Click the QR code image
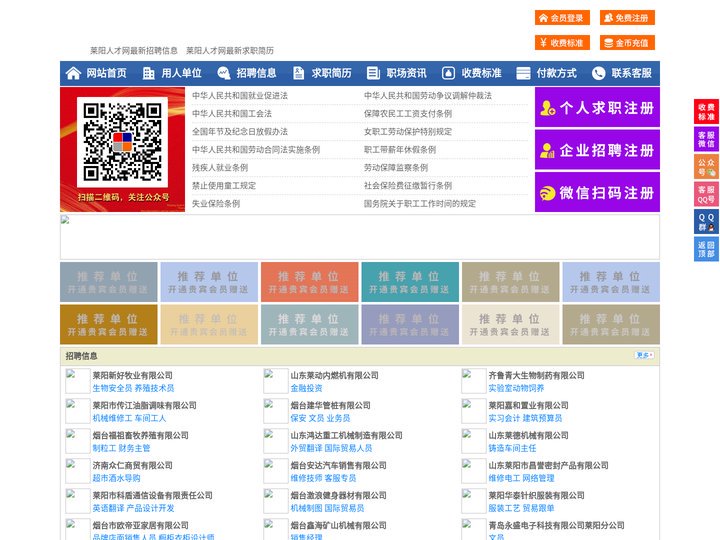This screenshot has height=540, width=720. pyautogui.click(x=123, y=141)
